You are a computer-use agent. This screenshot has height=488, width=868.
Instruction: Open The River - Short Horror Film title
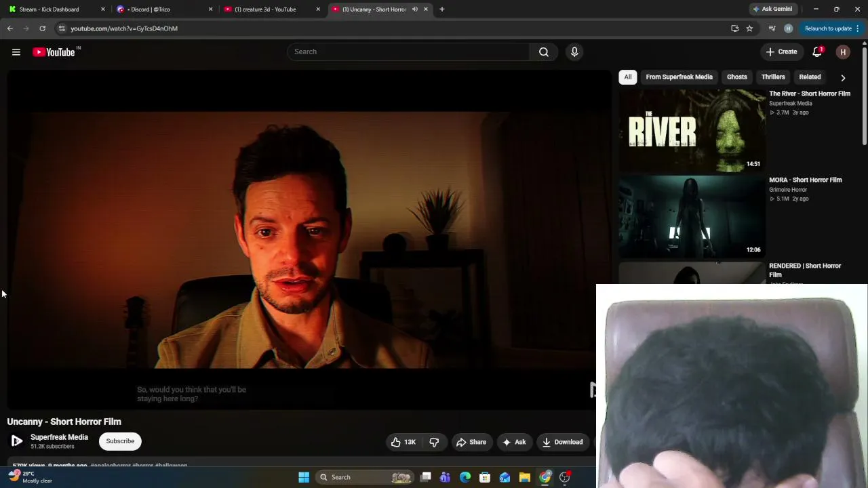click(x=810, y=94)
